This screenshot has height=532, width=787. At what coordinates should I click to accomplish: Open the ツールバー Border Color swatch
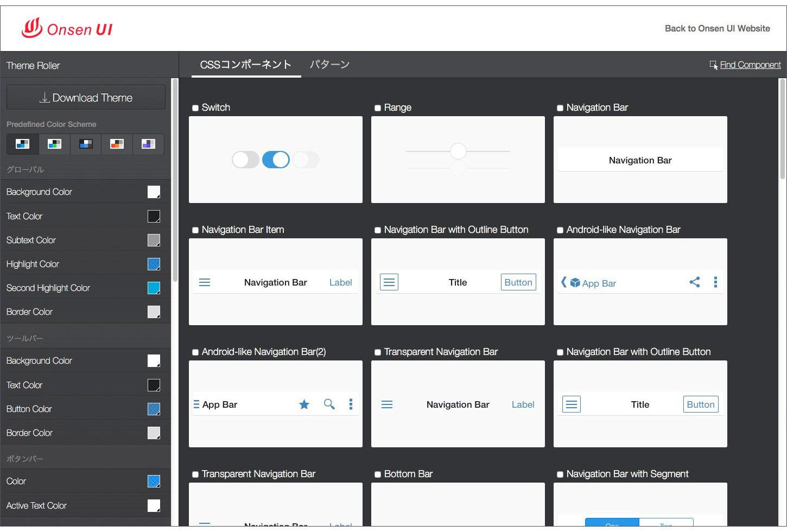coord(154,433)
